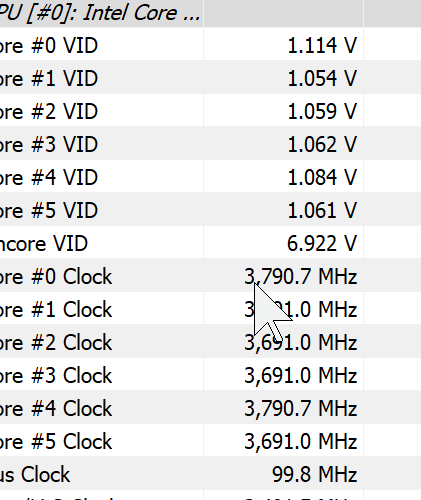The width and height of the screenshot is (421, 500).
Task: Click the 1.054 V reading
Action: tap(322, 78)
